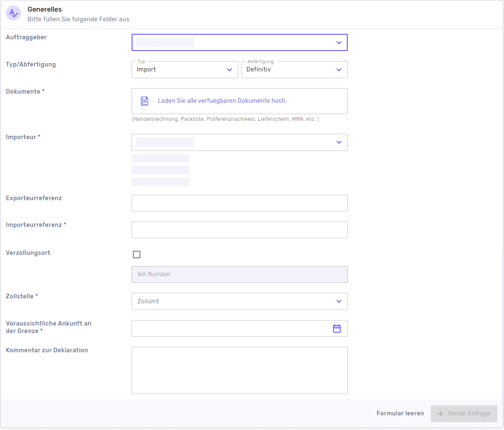This screenshot has width=504, height=430.
Task: Click the document upload icon in Dokumente section
Action: (x=144, y=101)
